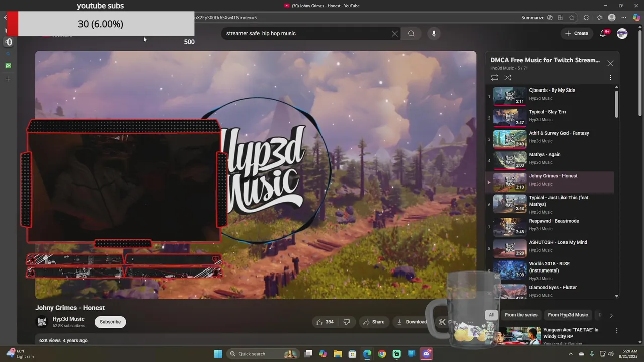Click the Create button
The image size is (644, 362).
click(576, 34)
